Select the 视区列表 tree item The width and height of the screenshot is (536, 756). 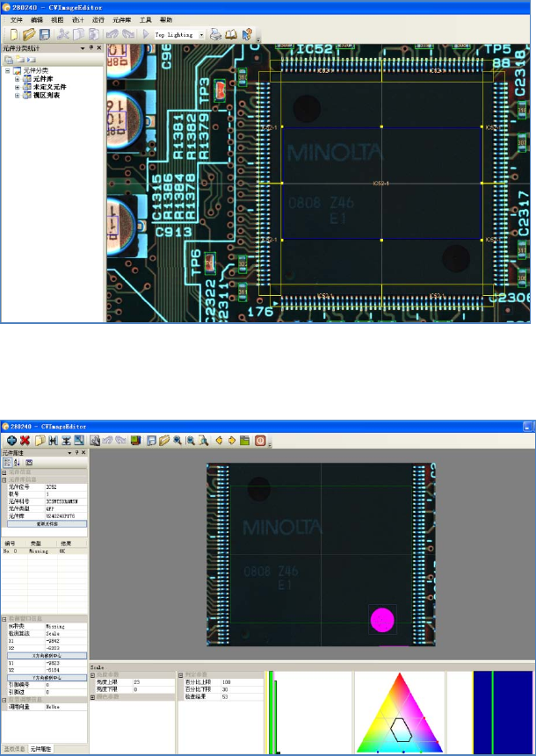(x=47, y=96)
